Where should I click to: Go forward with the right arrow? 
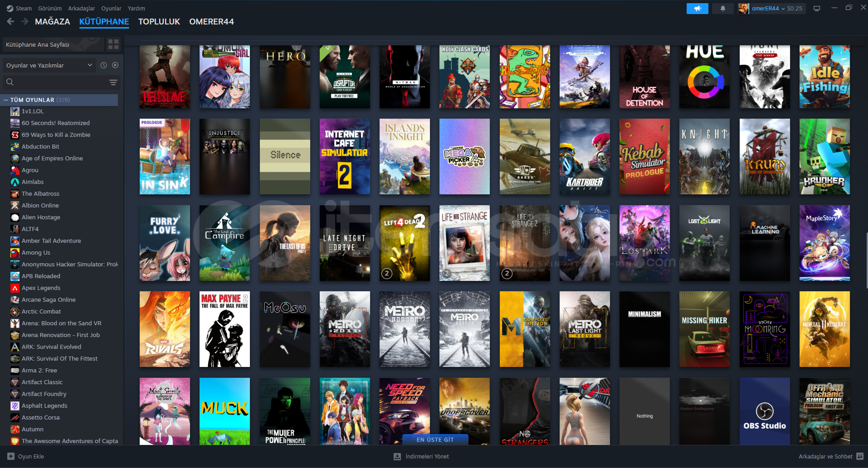(25, 21)
